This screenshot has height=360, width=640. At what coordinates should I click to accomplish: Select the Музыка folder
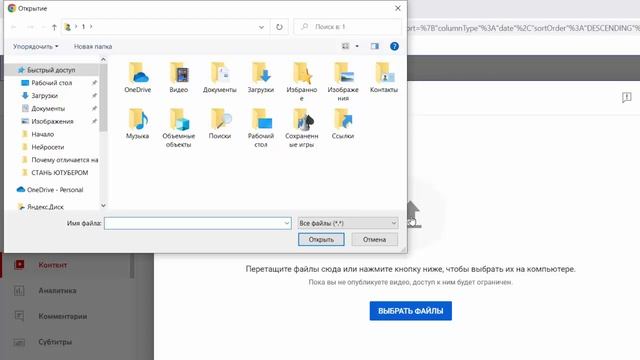coord(138,124)
